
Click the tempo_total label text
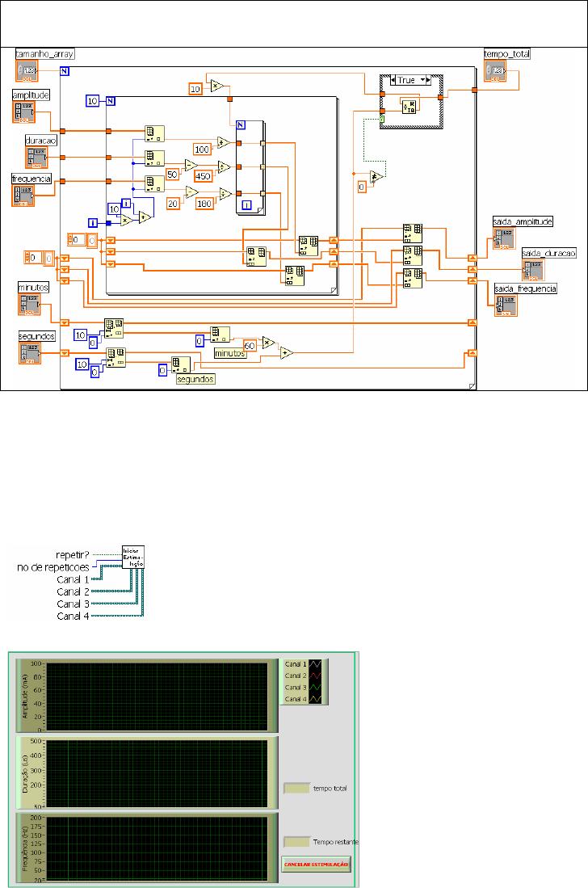click(x=507, y=54)
